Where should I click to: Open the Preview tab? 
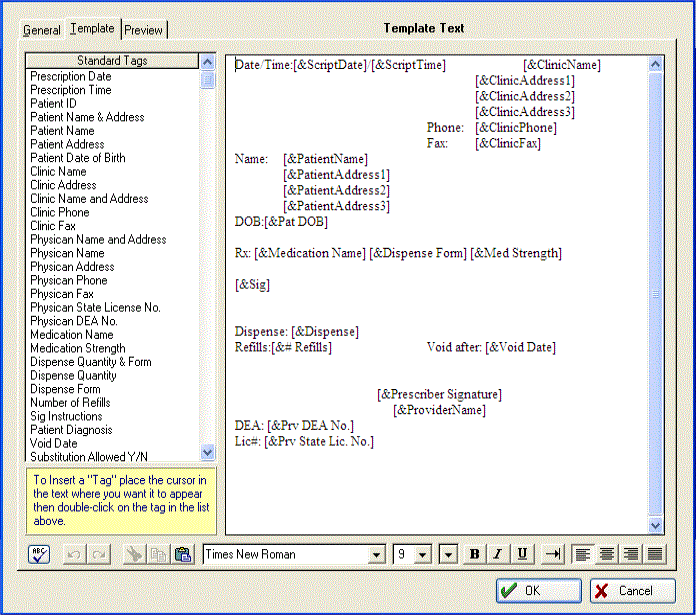point(143,30)
